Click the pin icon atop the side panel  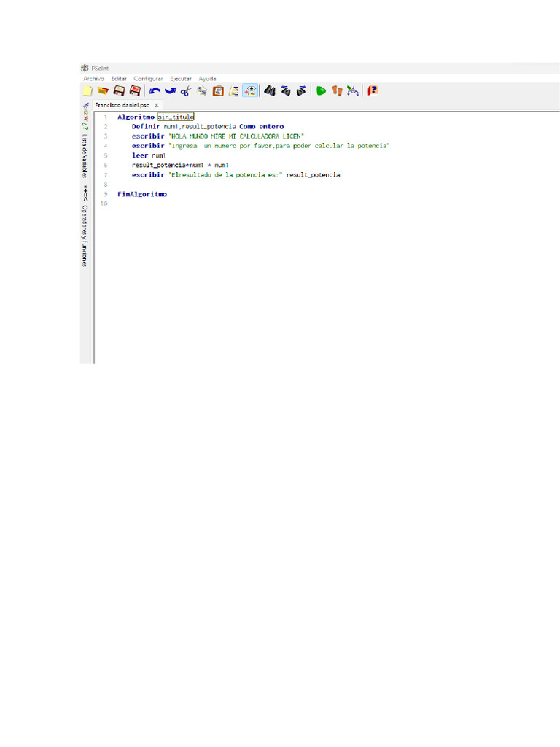[86, 105]
